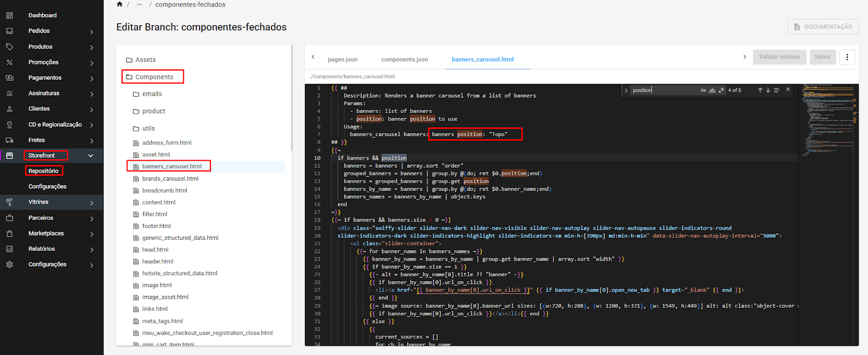Switch to components.json tab
The width and height of the screenshot is (868, 355).
click(404, 60)
